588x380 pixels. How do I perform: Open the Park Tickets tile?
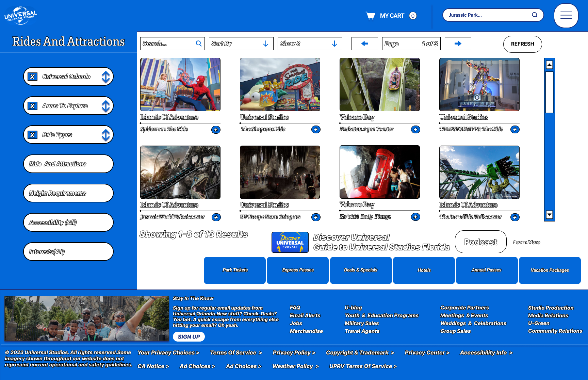click(x=235, y=270)
